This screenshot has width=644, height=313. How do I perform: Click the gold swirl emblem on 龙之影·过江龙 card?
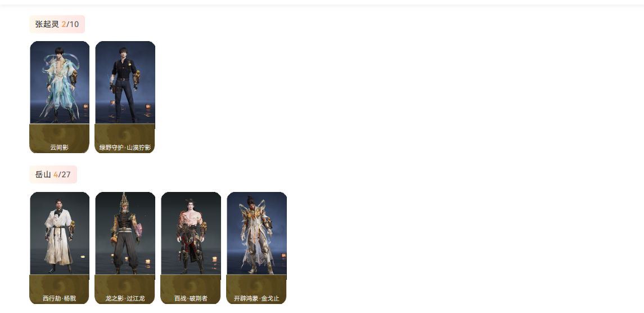125,285
